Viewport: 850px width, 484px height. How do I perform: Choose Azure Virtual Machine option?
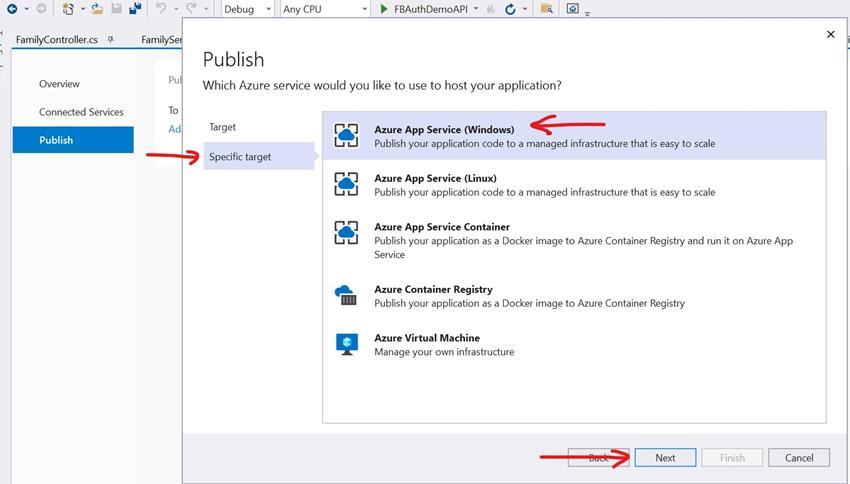[x=574, y=345]
